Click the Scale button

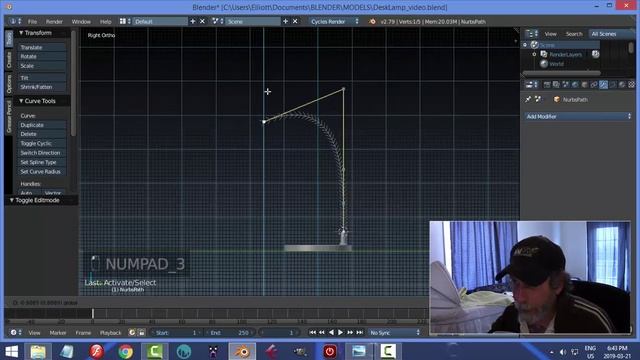(x=42, y=66)
